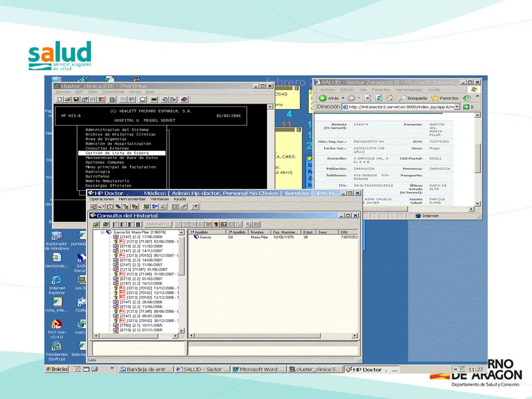Click the red-cross icon in HP Doctor toolbar
Viewport: 532px width, 399px height.
[110, 206]
